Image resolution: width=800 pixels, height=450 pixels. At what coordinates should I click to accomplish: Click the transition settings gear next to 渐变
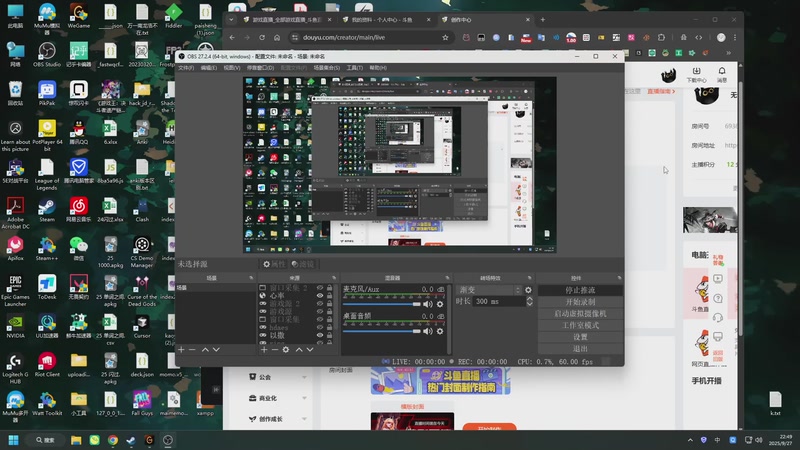528,290
